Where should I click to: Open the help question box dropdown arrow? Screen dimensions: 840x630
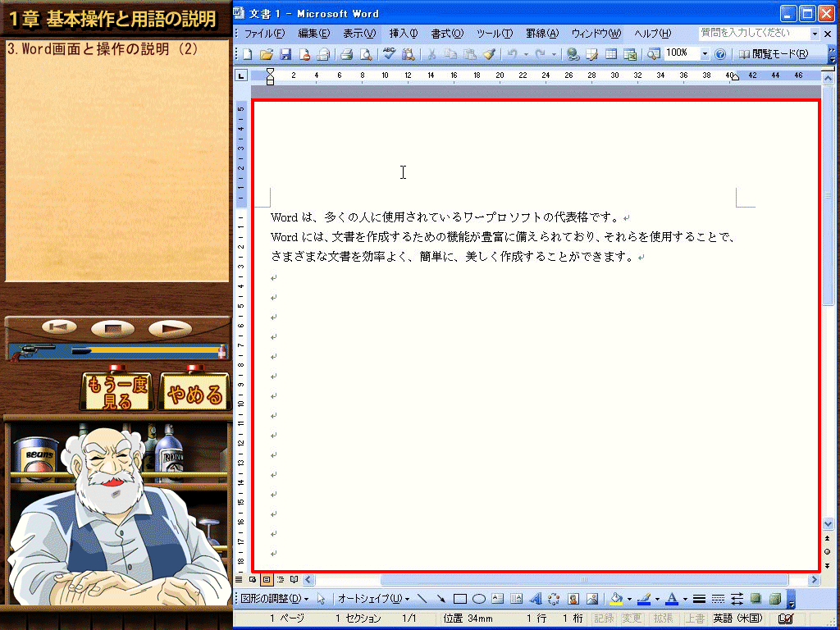[x=815, y=34]
